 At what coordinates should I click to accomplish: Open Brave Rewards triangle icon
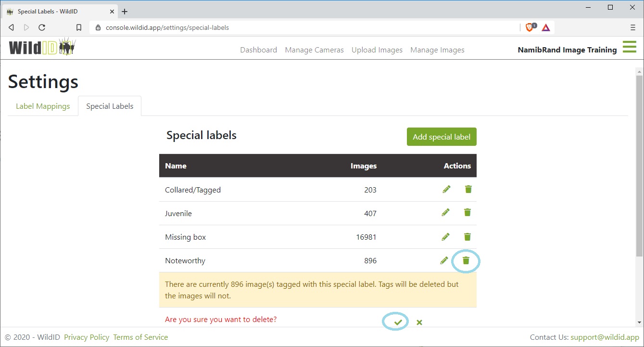[546, 27]
